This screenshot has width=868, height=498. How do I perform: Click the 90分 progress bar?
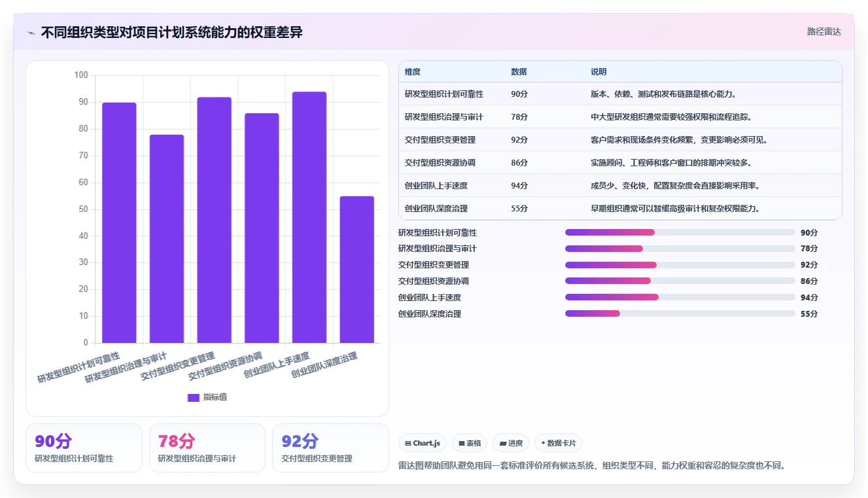[680, 232]
